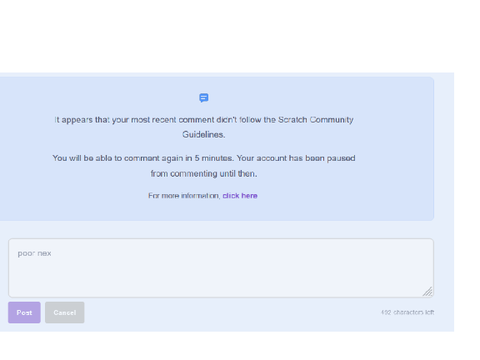Click the "For more information," text
This screenshot has width=480, height=360.
(184, 196)
